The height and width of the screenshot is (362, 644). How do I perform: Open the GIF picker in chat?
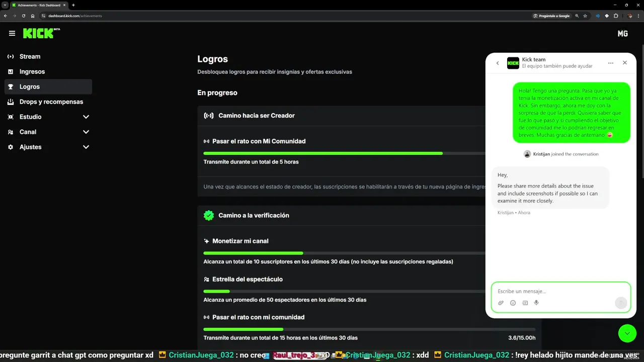525,303
